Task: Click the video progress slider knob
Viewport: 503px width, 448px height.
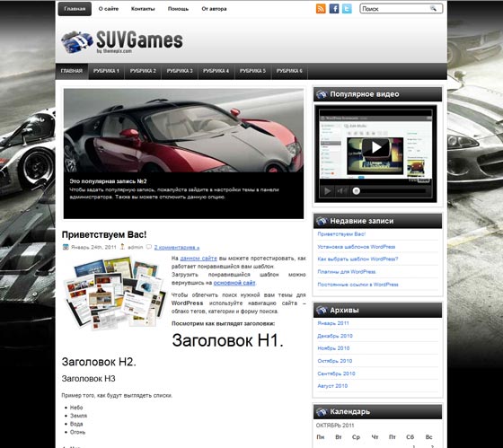Action: click(x=356, y=191)
